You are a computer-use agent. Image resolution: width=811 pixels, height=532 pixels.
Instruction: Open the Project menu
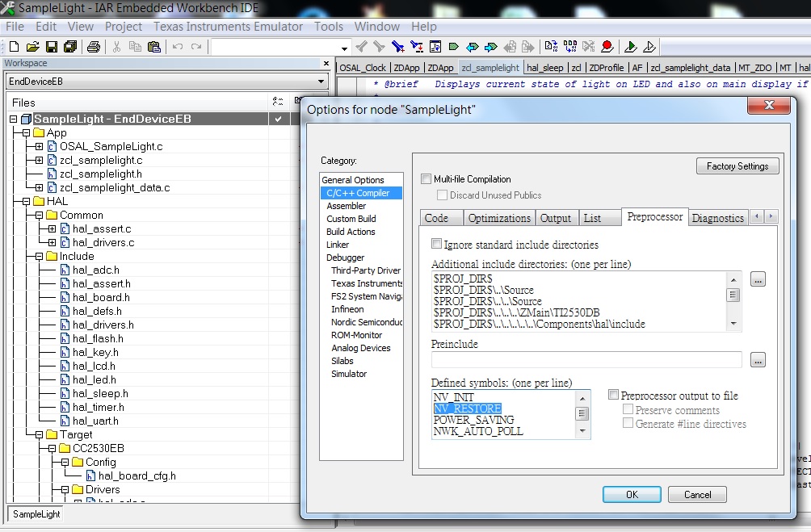pyautogui.click(x=123, y=27)
